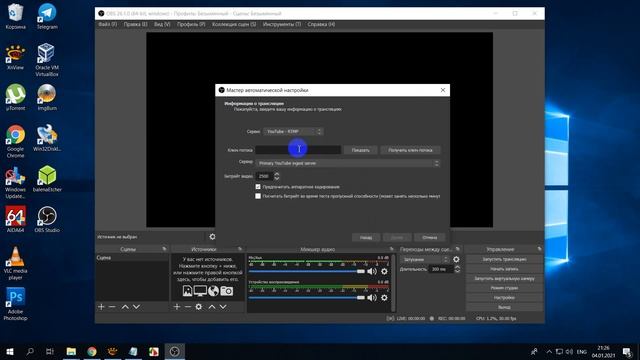Open the Правка menu
Image resolution: width=640 pixels, height=360 pixels.
tap(136, 24)
